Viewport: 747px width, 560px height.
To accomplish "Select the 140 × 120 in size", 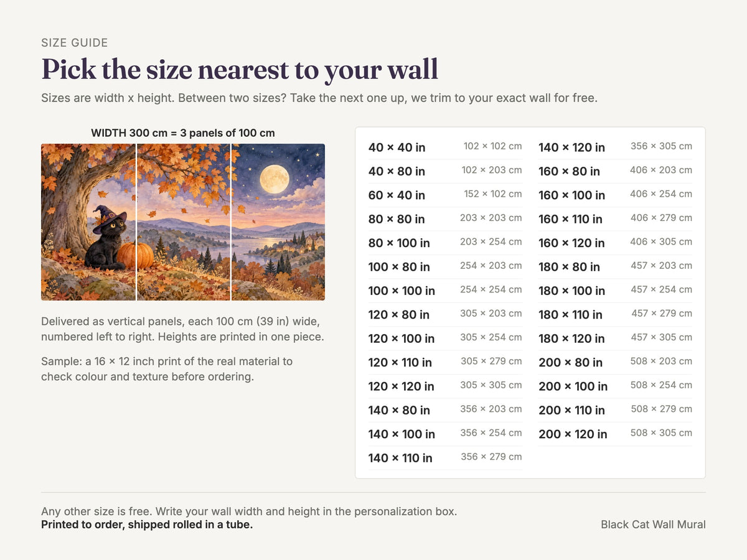I will pos(615,147).
